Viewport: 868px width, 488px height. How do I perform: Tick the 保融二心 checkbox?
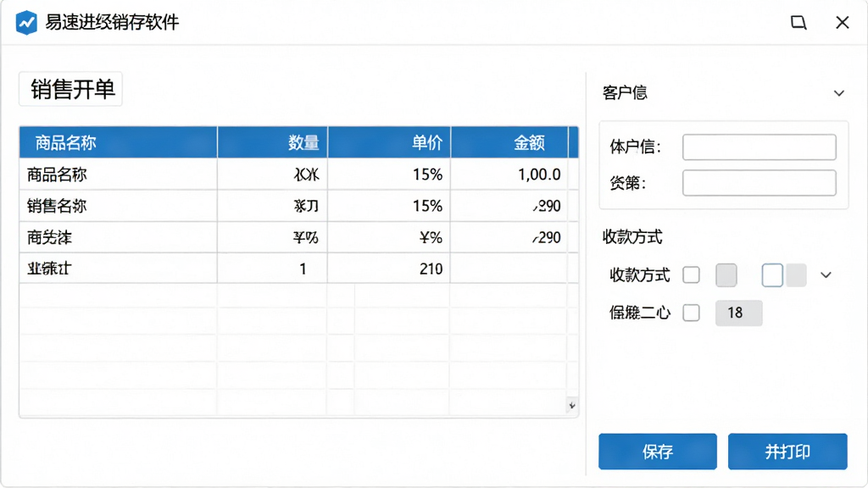(691, 313)
